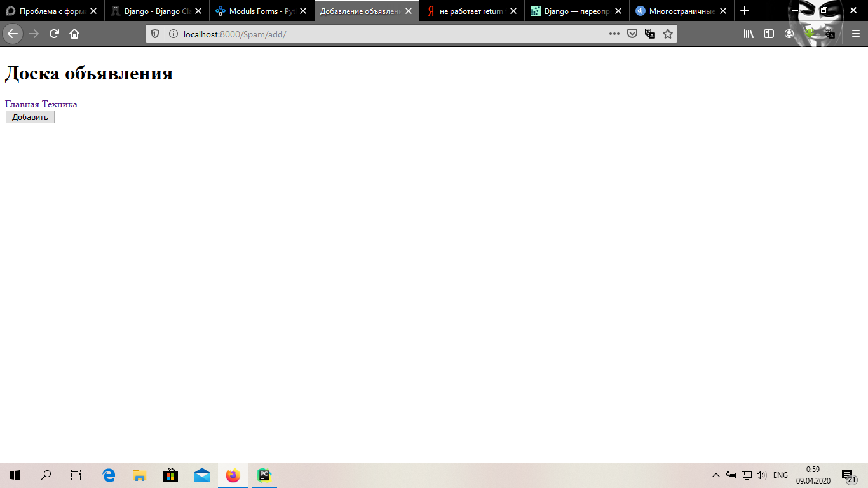Close the 'Moduls Forms' tab
The image size is (868, 488).
[303, 11]
